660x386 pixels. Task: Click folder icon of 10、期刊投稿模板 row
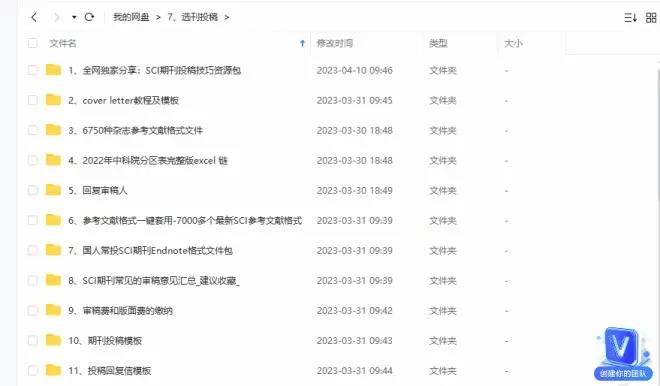pyautogui.click(x=53, y=340)
